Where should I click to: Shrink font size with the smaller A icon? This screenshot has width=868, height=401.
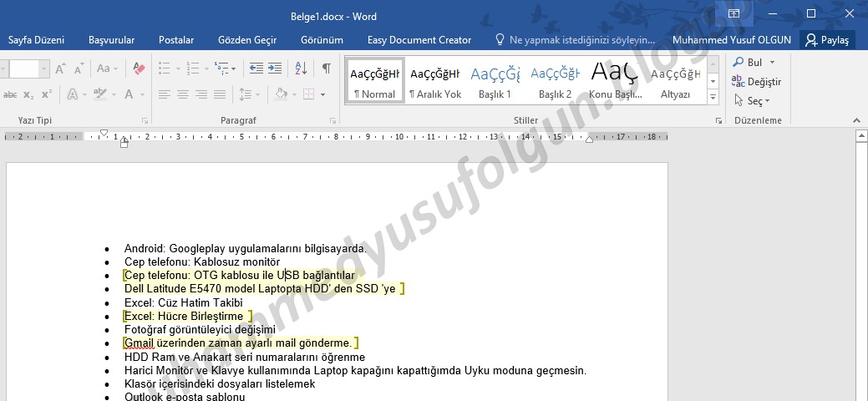coord(79,69)
